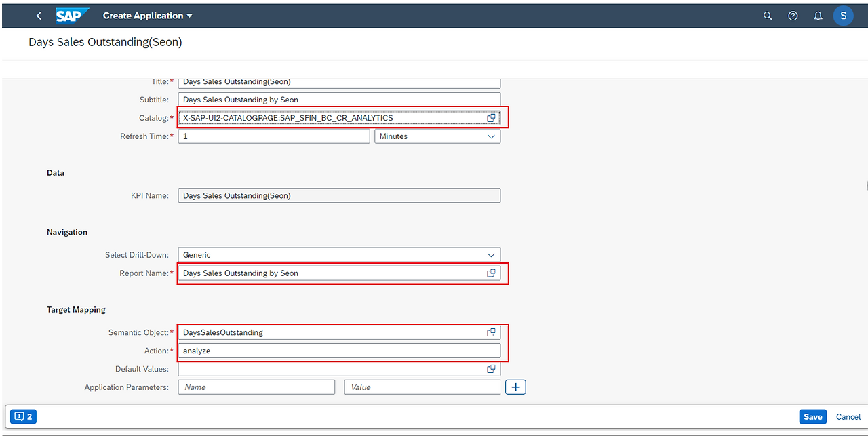Select the KPI Name read-only field
The width and height of the screenshot is (868, 436).
click(339, 195)
